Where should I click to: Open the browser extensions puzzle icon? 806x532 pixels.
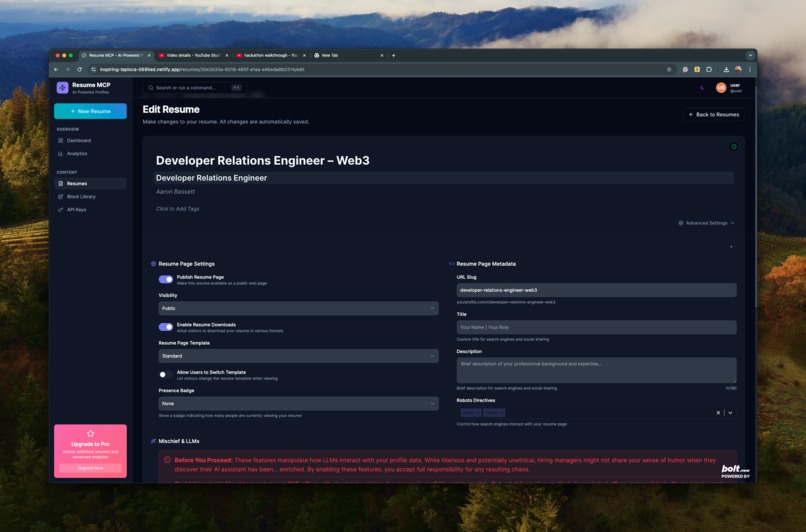coord(709,69)
